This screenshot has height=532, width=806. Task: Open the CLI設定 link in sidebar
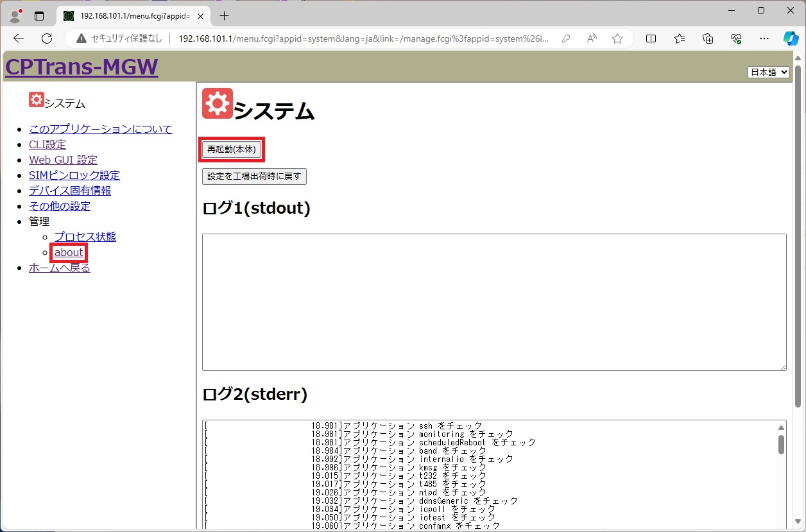[47, 144]
